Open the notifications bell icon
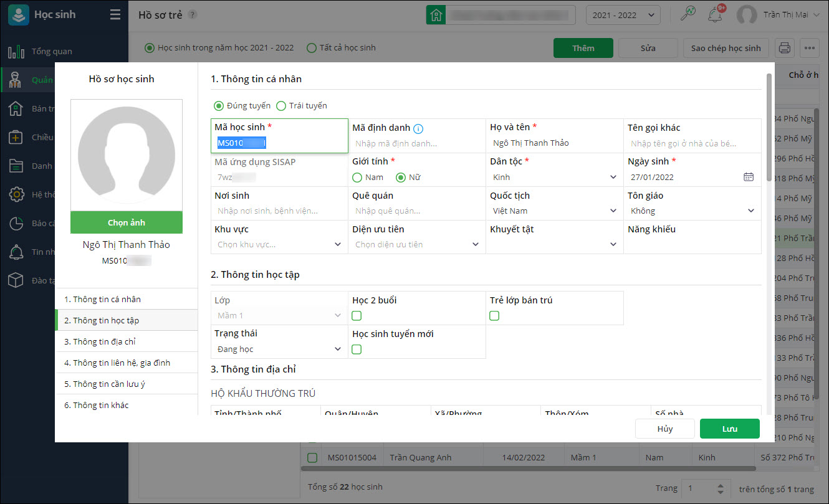The image size is (829, 504). coord(715,14)
